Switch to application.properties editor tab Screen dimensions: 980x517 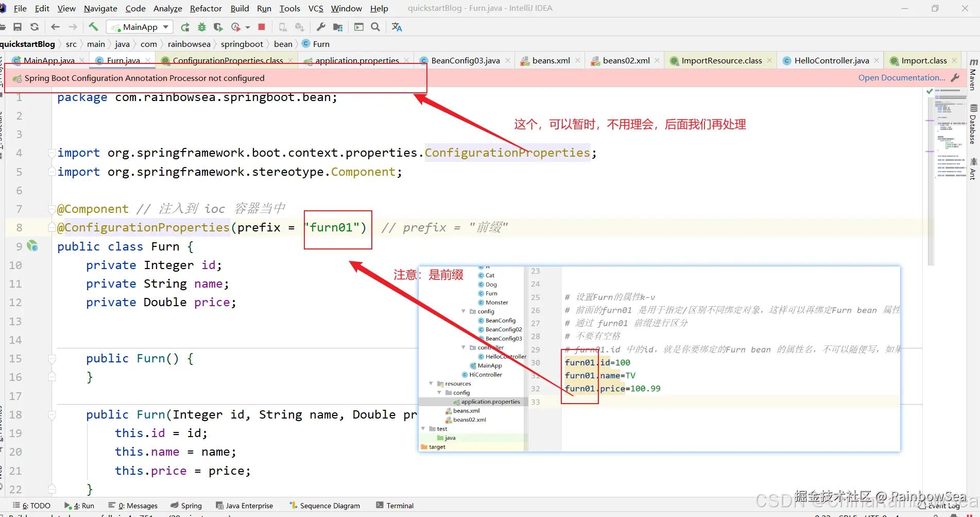click(357, 60)
